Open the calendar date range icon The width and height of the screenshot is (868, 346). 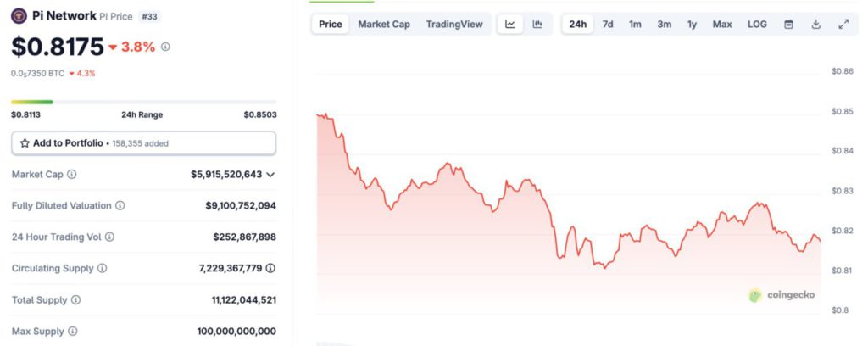coord(789,25)
